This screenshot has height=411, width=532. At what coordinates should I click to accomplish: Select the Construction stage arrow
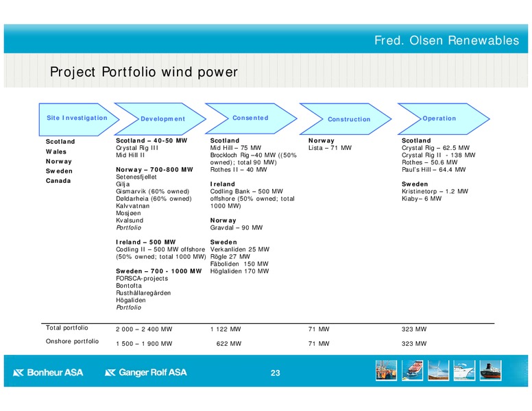click(x=346, y=119)
